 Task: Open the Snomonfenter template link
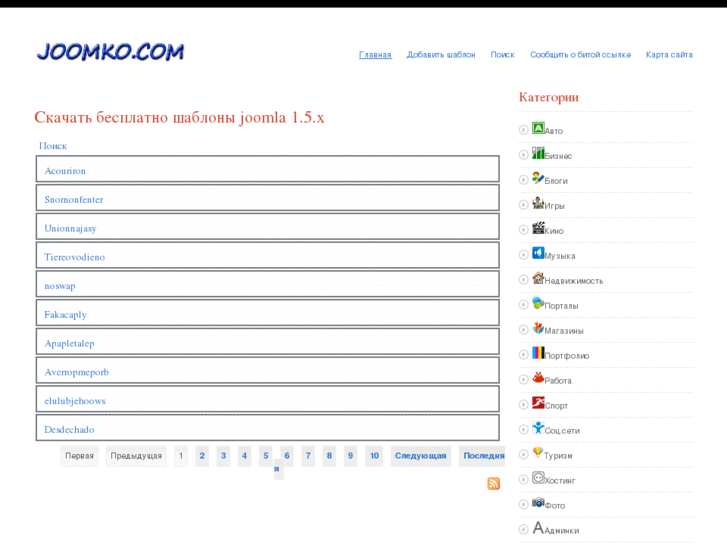74,199
